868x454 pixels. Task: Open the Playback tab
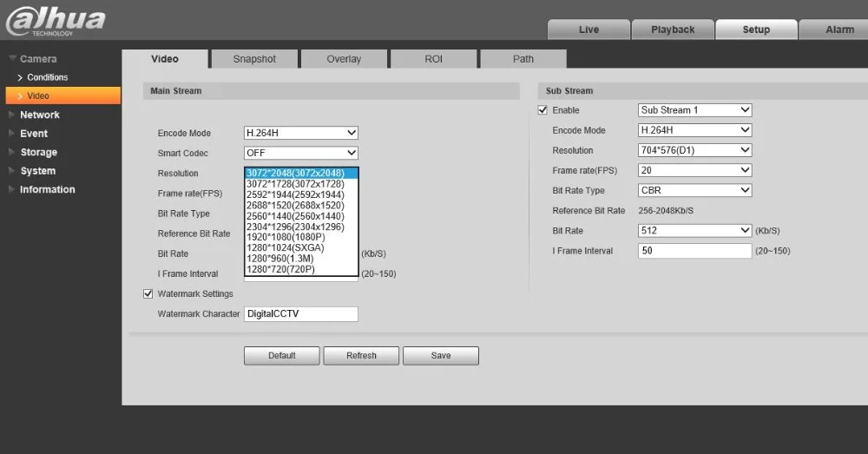(x=673, y=30)
